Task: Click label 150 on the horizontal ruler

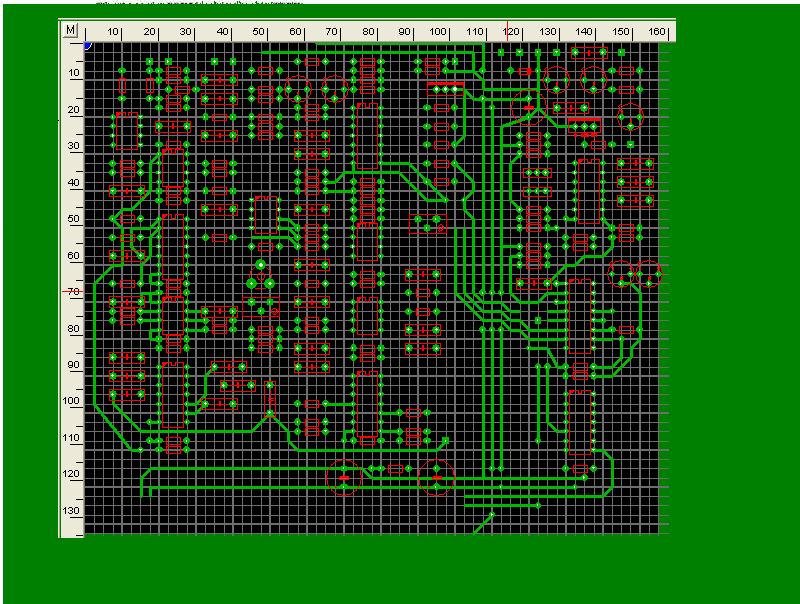Action: click(x=620, y=32)
